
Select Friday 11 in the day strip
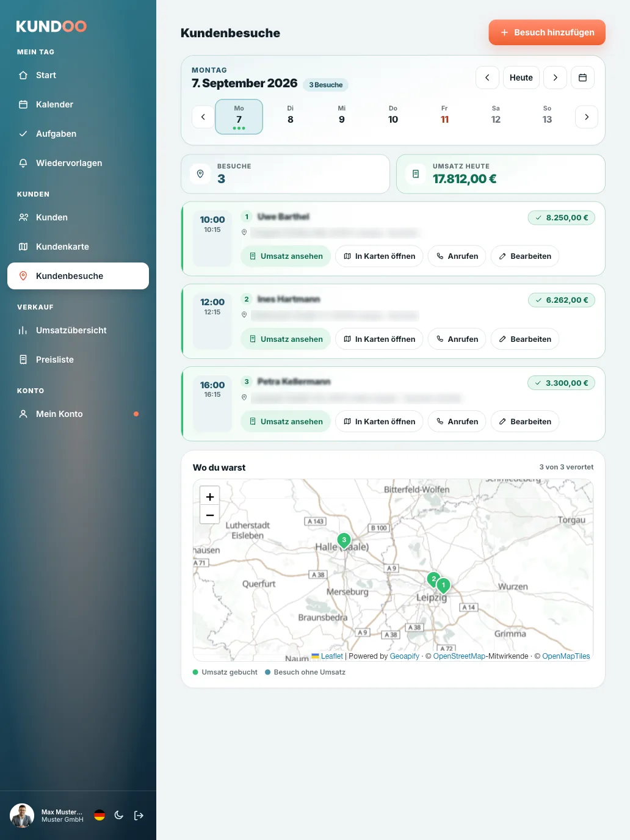pos(444,115)
